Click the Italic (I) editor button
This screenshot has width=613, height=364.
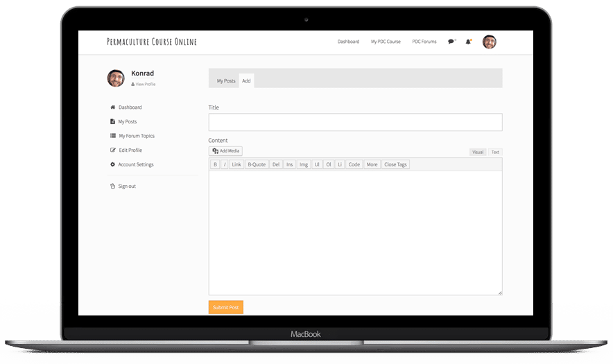point(225,164)
